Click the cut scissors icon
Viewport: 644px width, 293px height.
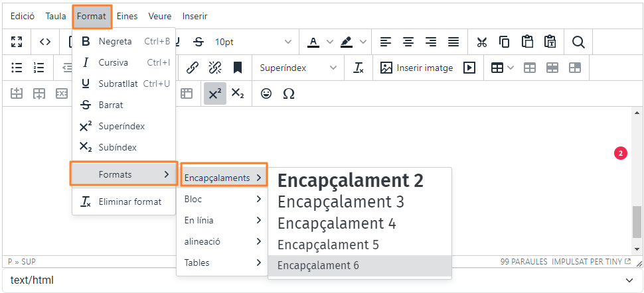[482, 42]
